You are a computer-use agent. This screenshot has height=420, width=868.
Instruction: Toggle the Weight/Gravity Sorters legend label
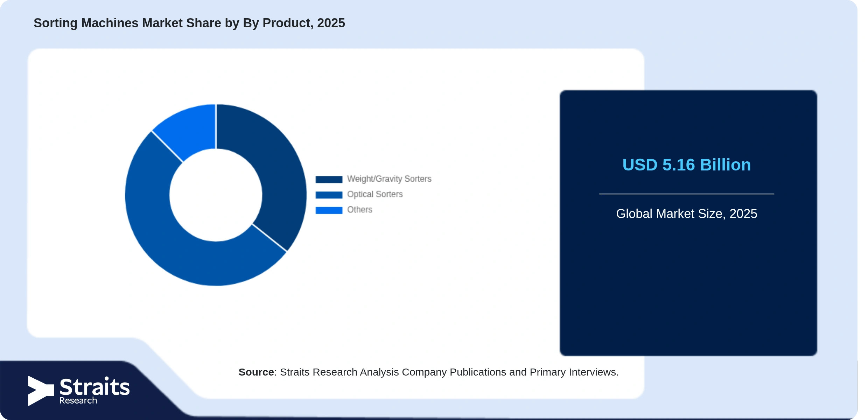point(389,179)
